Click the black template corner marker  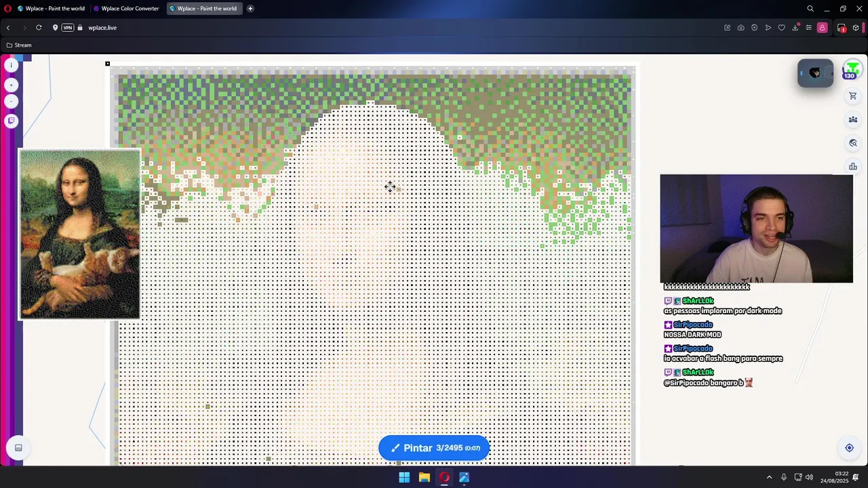(107, 64)
